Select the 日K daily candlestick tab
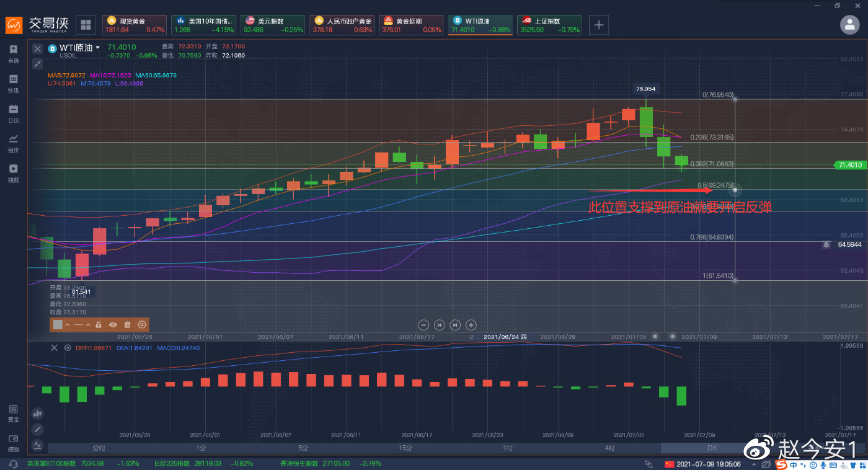868x470 pixels. coord(712,448)
